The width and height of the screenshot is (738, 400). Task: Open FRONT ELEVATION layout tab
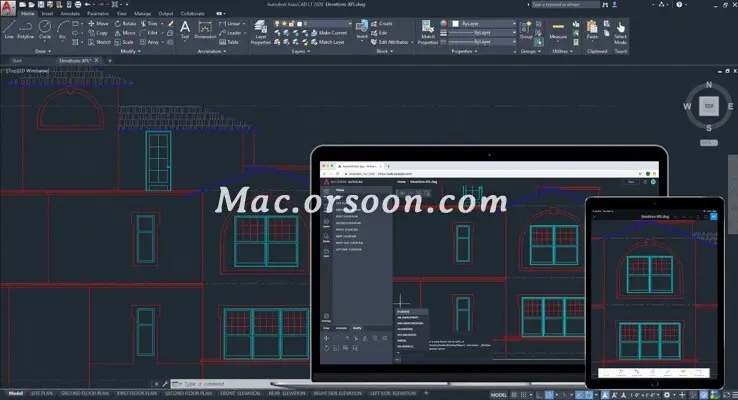tap(240, 393)
